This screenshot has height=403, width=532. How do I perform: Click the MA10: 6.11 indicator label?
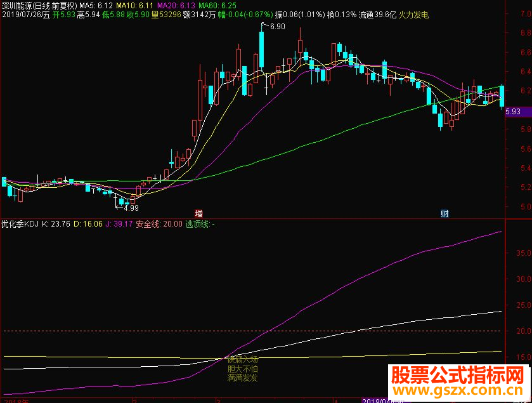coord(134,6)
